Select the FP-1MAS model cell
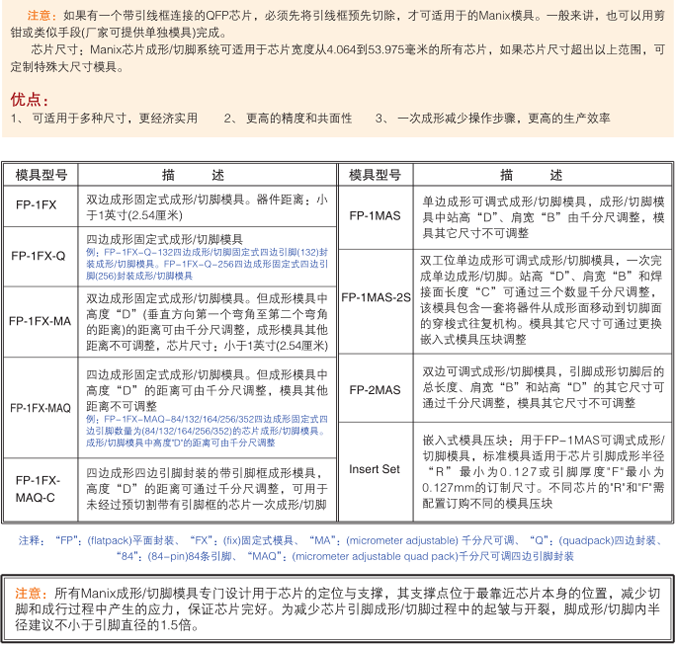 click(x=375, y=216)
